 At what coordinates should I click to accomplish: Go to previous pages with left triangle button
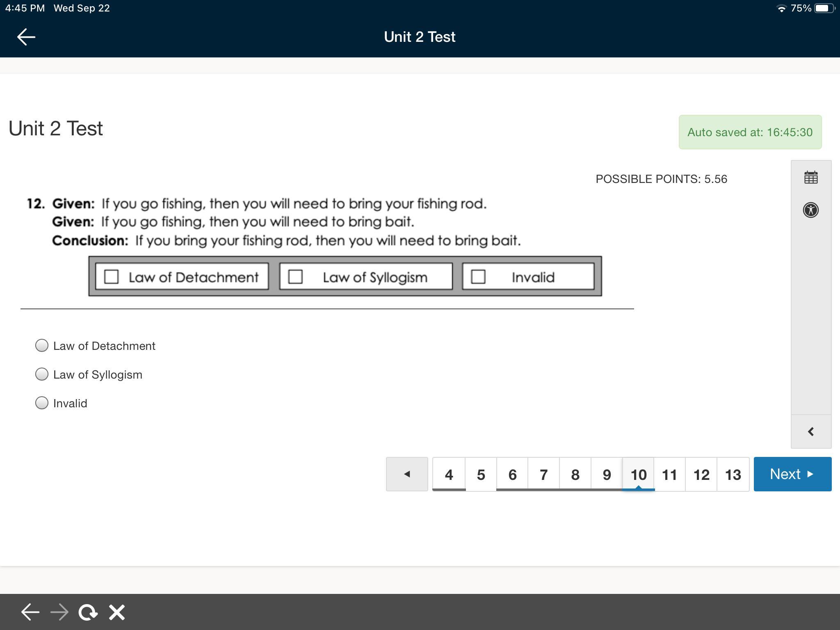click(407, 474)
